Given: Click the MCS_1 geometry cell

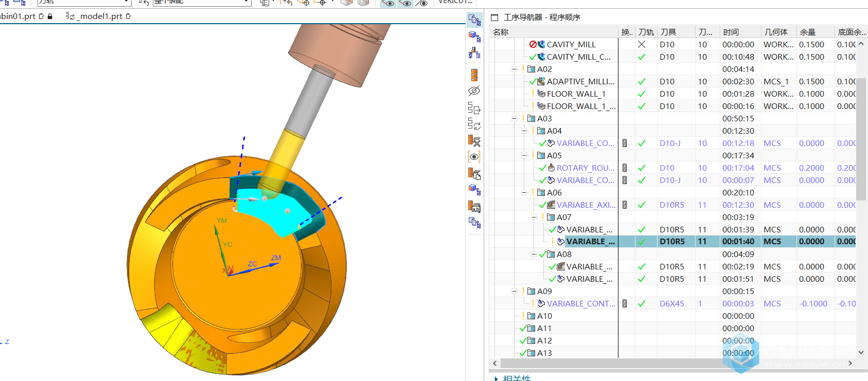Looking at the screenshot, I should point(776,81).
